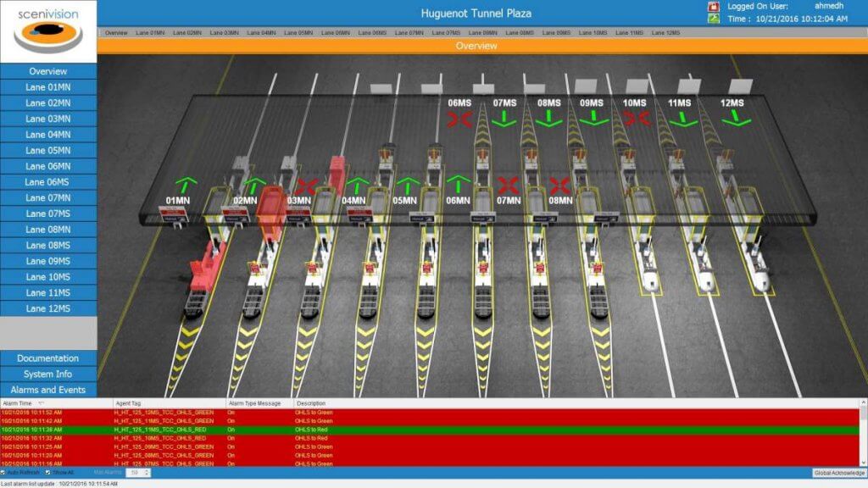
Task: Select the green alarm row at 10:11:38 AM
Action: 430,430
